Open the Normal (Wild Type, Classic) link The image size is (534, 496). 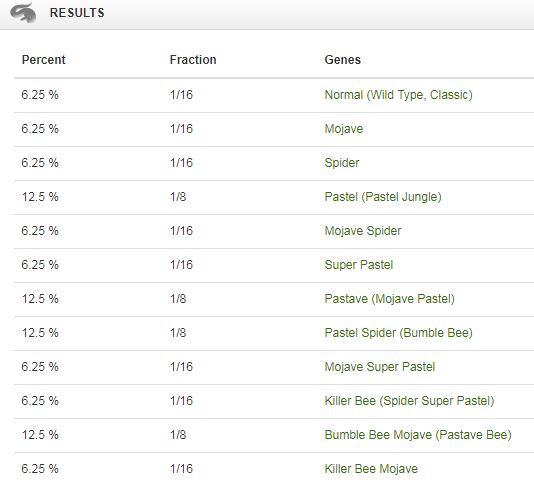(x=398, y=95)
